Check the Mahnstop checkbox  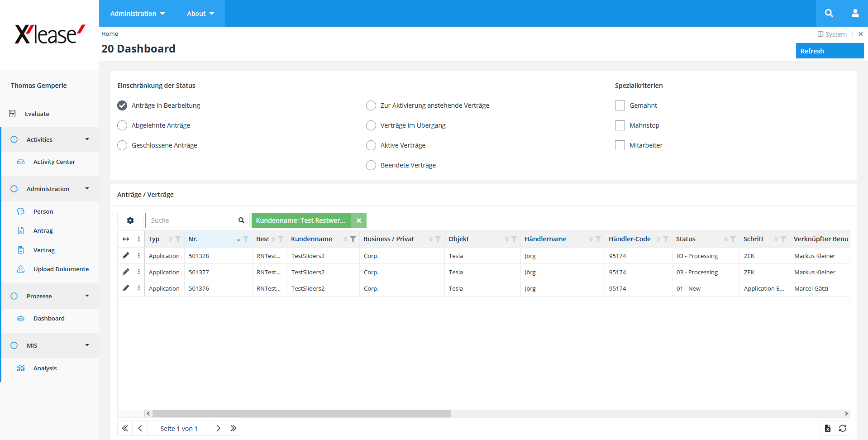click(620, 125)
